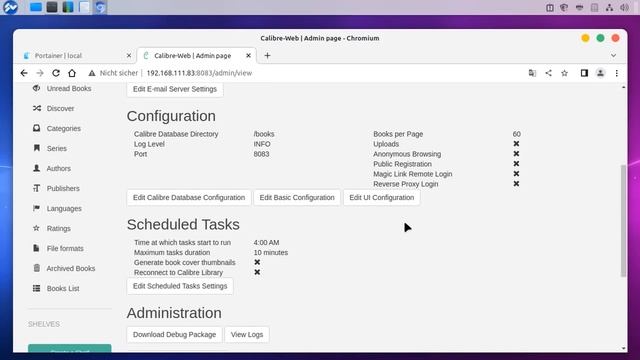Click the Unread Books eye icon
Screen dimensions: 640x360
[37, 88]
